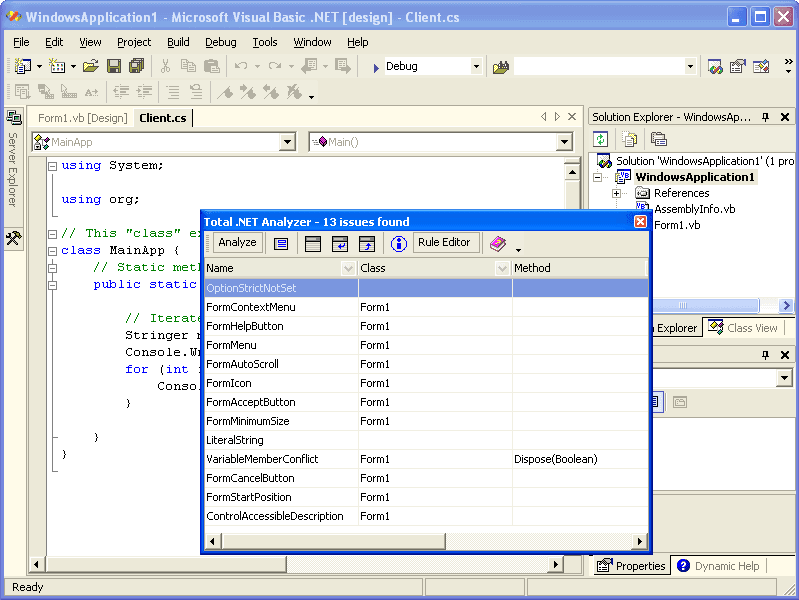
Task: Open the Main() method dropdown
Action: click(x=564, y=142)
